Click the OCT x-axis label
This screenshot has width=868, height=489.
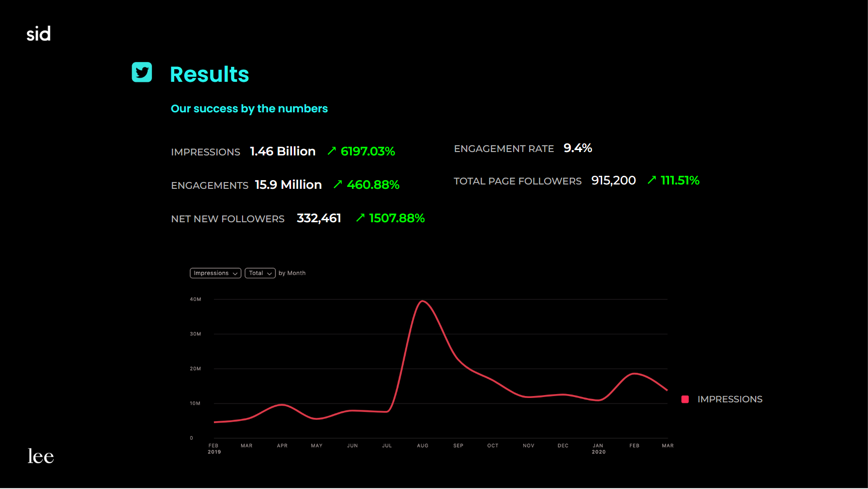tap(493, 446)
